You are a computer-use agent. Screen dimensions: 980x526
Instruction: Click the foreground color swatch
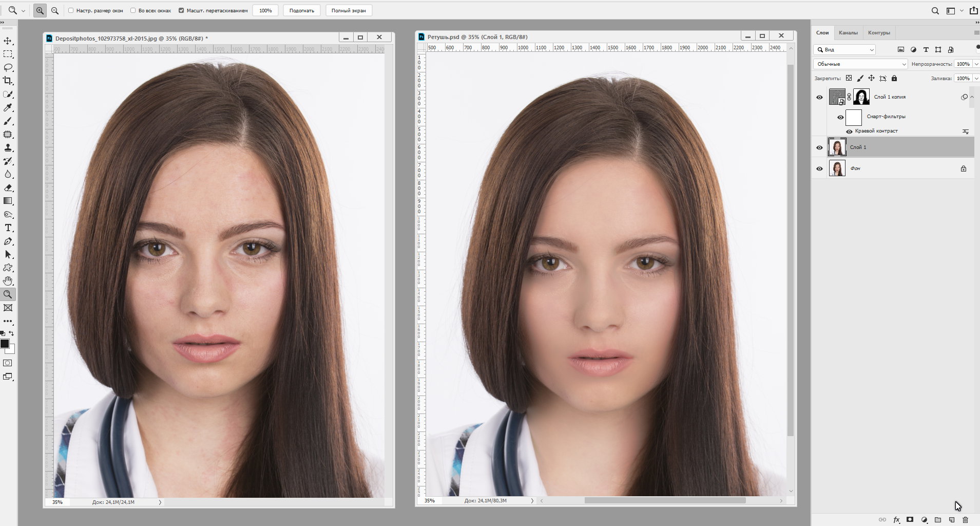click(x=5, y=344)
